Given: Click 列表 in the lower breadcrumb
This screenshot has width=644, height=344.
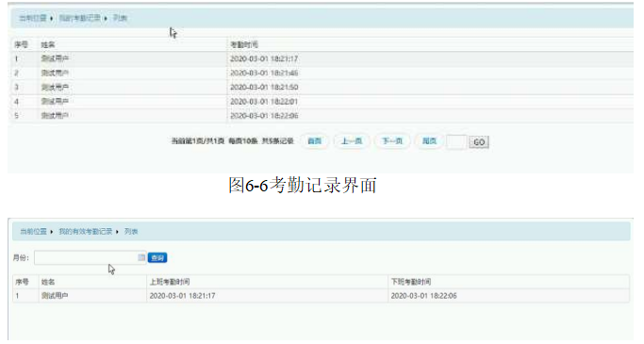Looking at the screenshot, I should [x=131, y=232].
